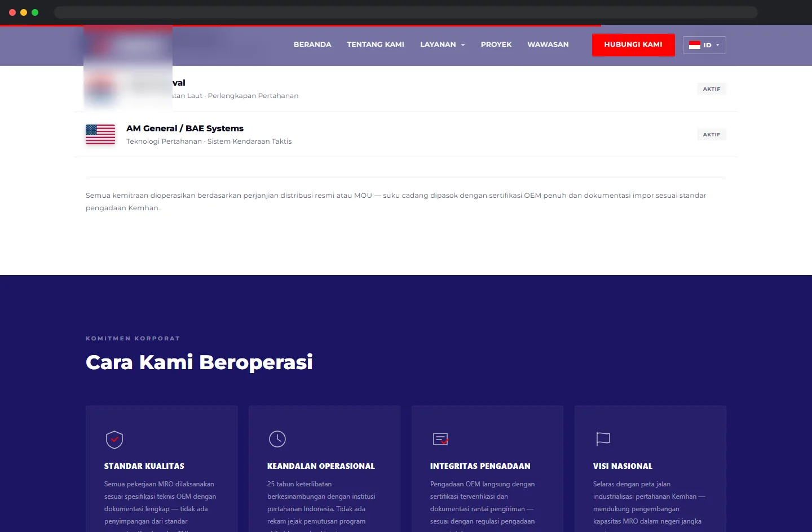Viewport: 812px width, 532px height.
Task: Click 'Visi Nasional' card title
Action: pyautogui.click(x=623, y=466)
